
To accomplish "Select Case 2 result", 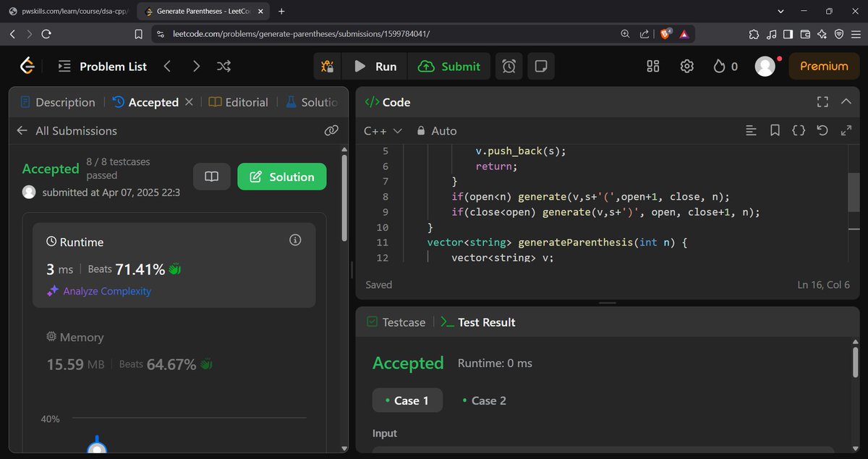I will click(484, 400).
